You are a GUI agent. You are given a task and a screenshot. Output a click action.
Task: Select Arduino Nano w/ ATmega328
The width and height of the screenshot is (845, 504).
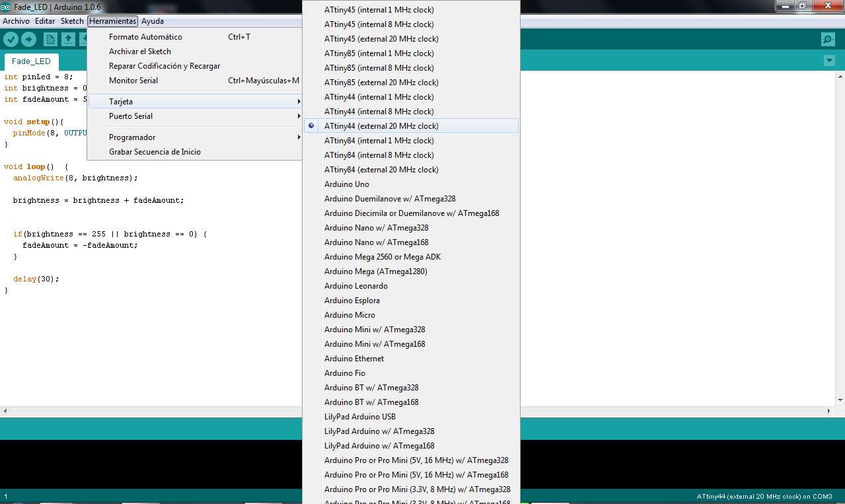[411, 228]
